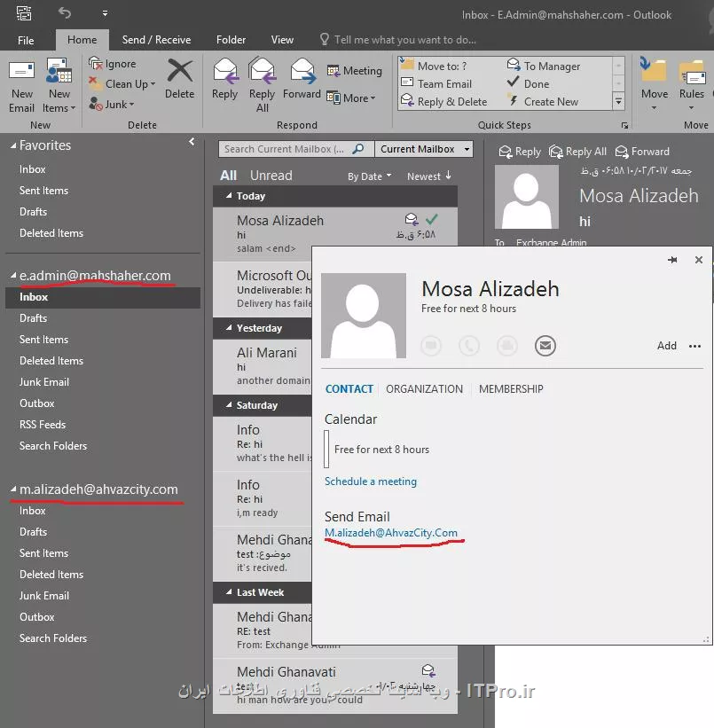Click Add on the contact card
Screen dimensions: 714x728
(x=667, y=346)
